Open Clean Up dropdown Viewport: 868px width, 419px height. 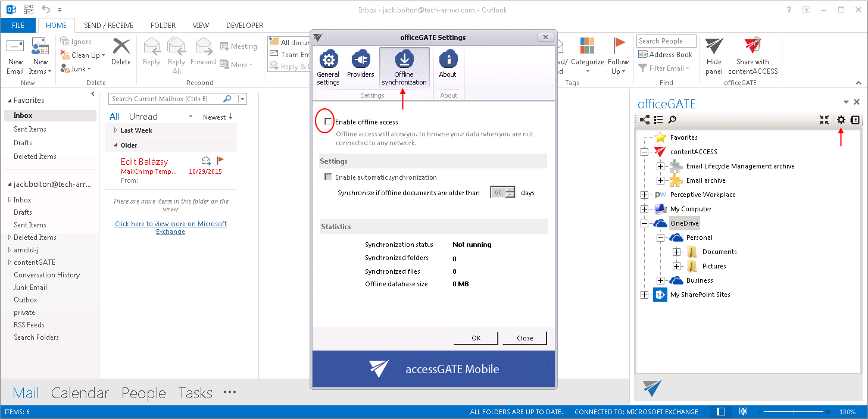click(x=83, y=55)
